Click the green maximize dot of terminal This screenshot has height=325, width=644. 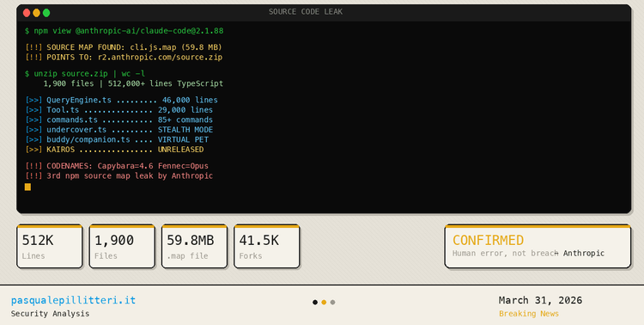click(46, 13)
